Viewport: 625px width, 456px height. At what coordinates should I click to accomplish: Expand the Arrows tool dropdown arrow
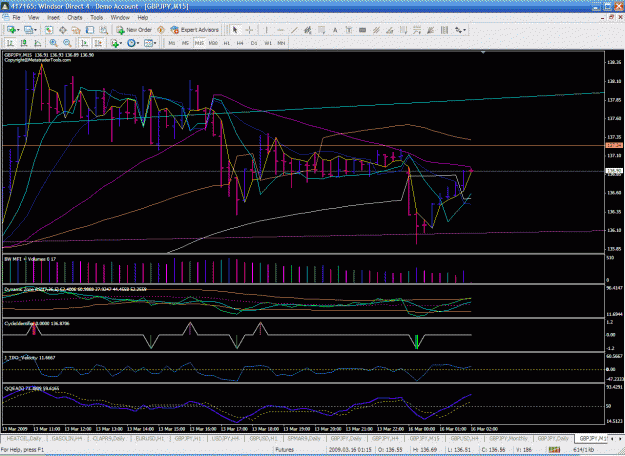tap(465, 30)
